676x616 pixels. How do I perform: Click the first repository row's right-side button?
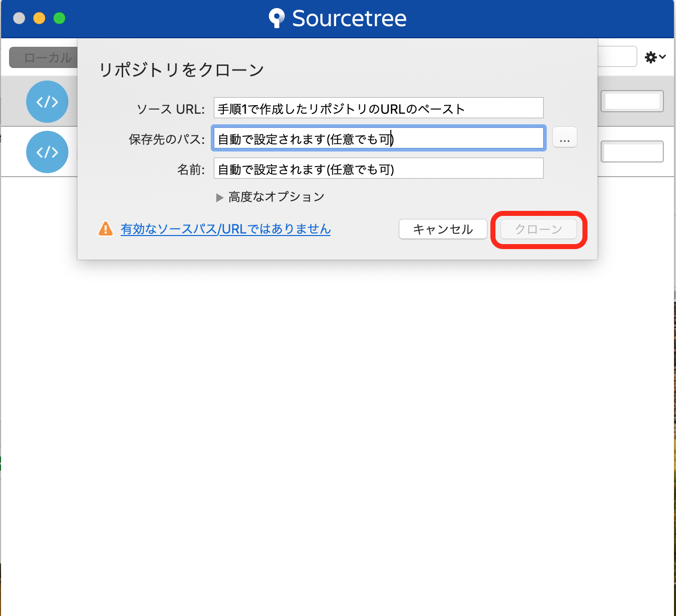pos(632,101)
